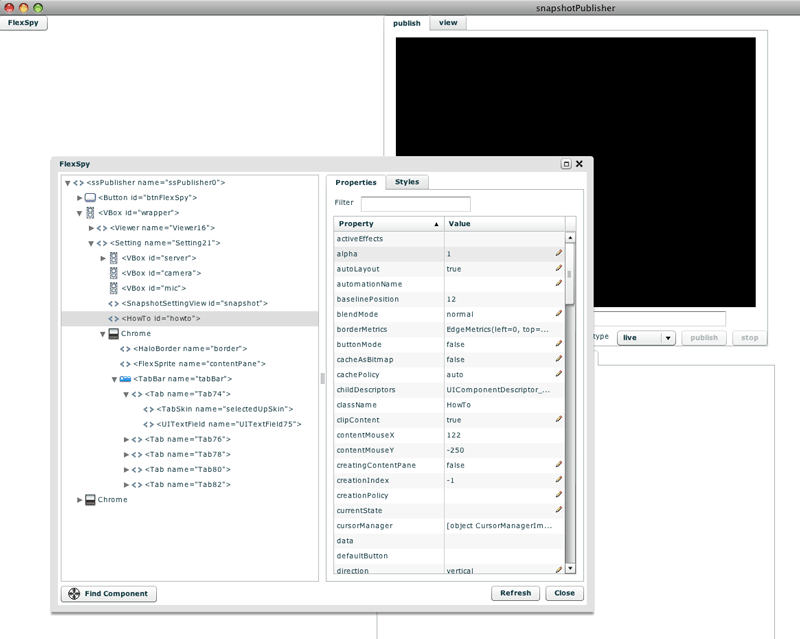
Task: Click the tag icon beside SnapshotSettingView
Action: coord(113,303)
